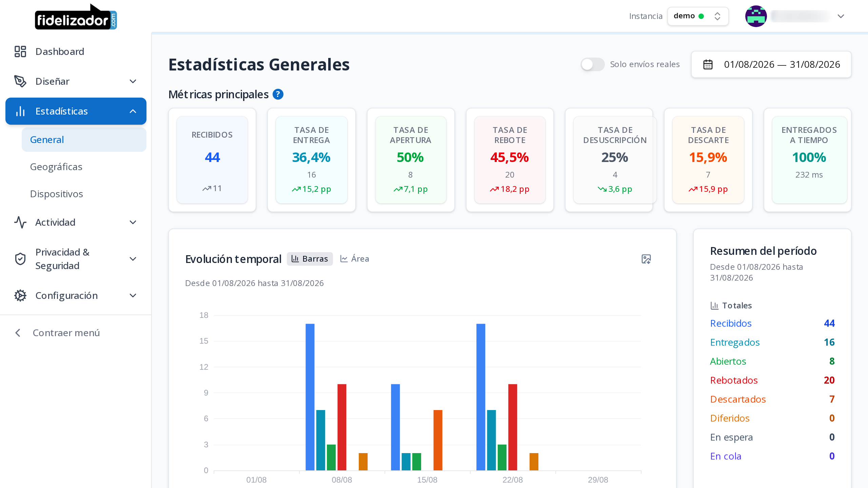
Task: Click the orange bar near 15/08
Action: pyautogui.click(x=438, y=440)
